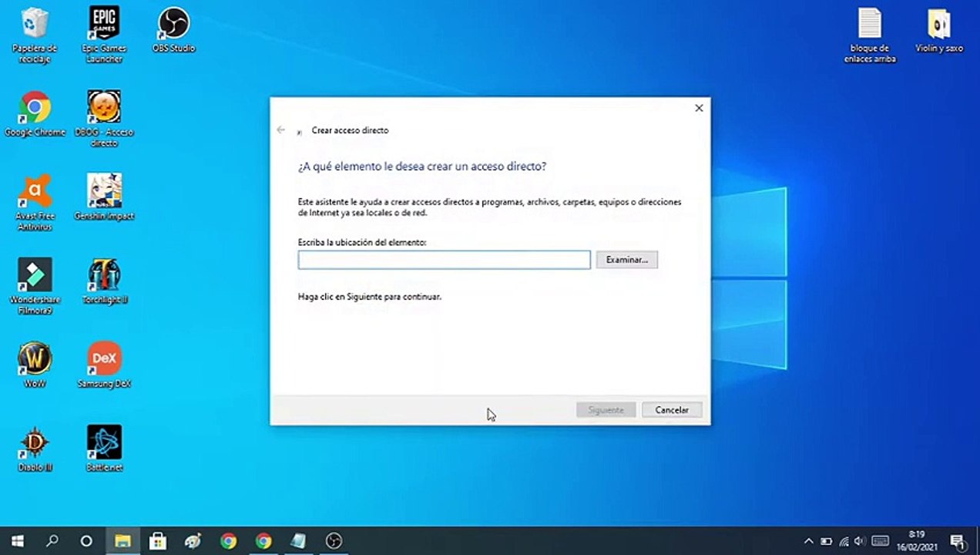
Task: Select the OBS Studio desktop icon
Action: [x=173, y=31]
